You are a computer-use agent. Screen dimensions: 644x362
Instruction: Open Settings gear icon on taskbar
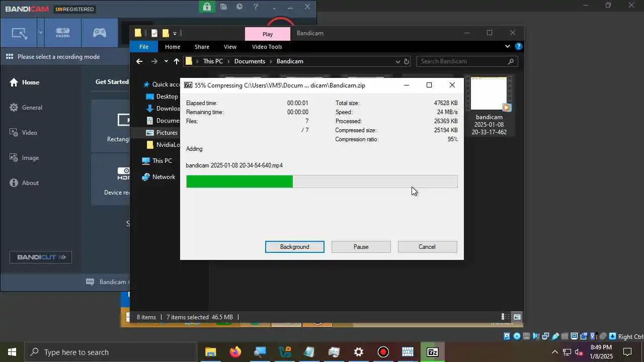359,352
